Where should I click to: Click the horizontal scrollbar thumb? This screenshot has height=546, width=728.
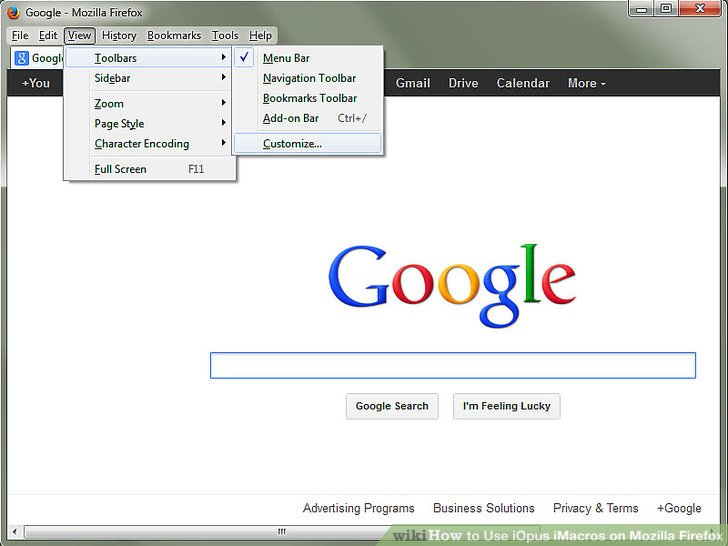pyautogui.click(x=282, y=531)
